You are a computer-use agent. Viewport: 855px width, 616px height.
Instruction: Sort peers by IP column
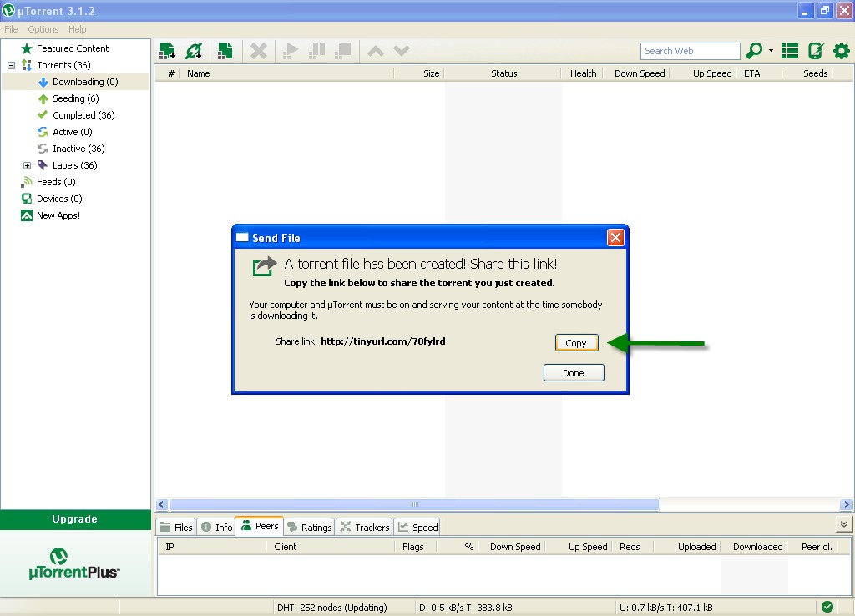click(212, 547)
